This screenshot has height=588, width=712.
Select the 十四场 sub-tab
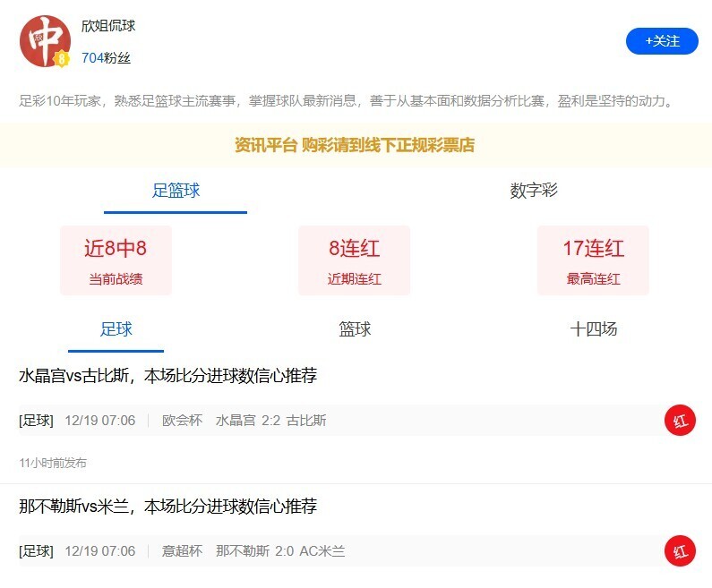593,329
